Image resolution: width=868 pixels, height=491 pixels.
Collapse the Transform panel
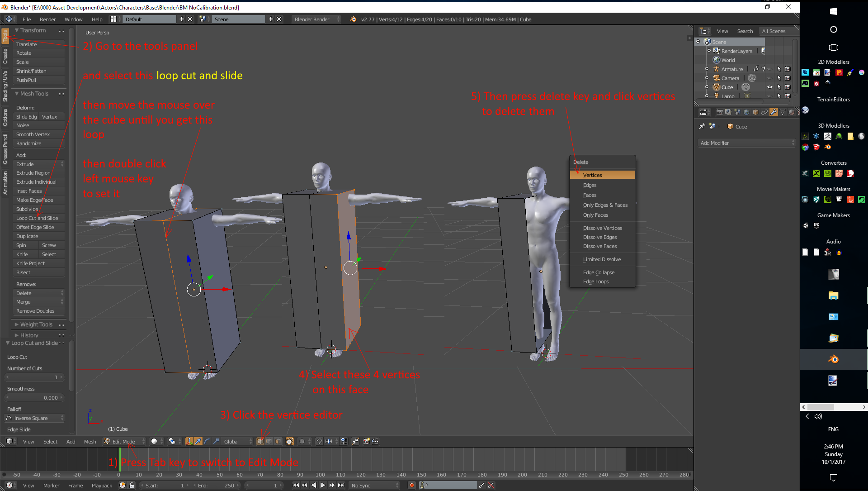(x=17, y=30)
